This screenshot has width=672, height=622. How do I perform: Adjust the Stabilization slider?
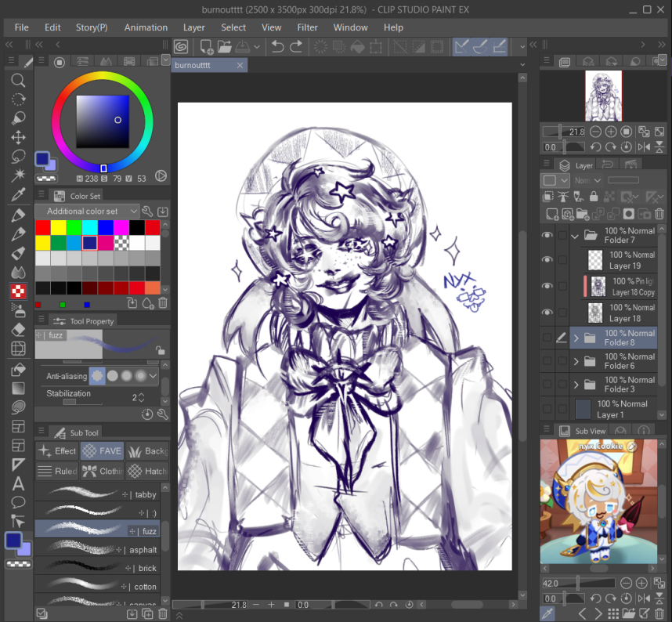(x=82, y=402)
